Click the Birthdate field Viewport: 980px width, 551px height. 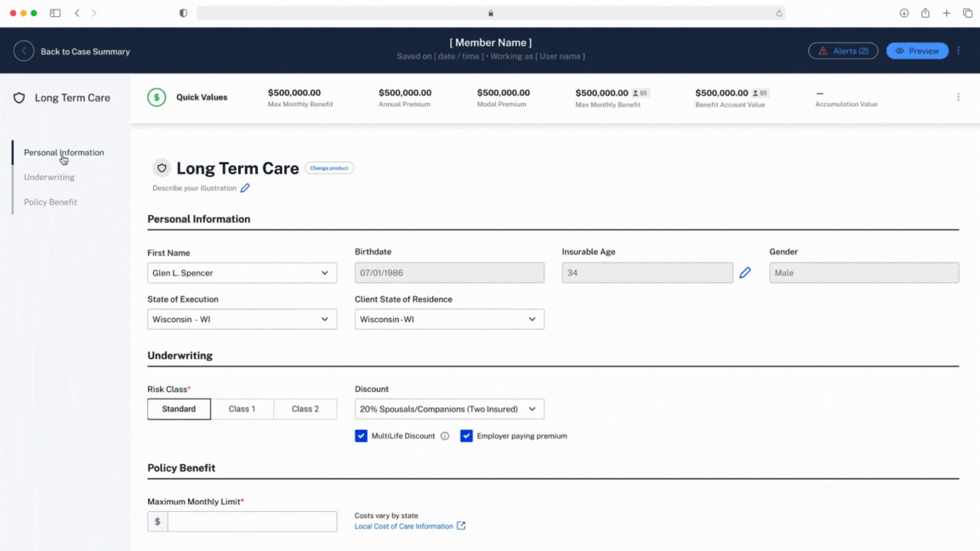[449, 273]
